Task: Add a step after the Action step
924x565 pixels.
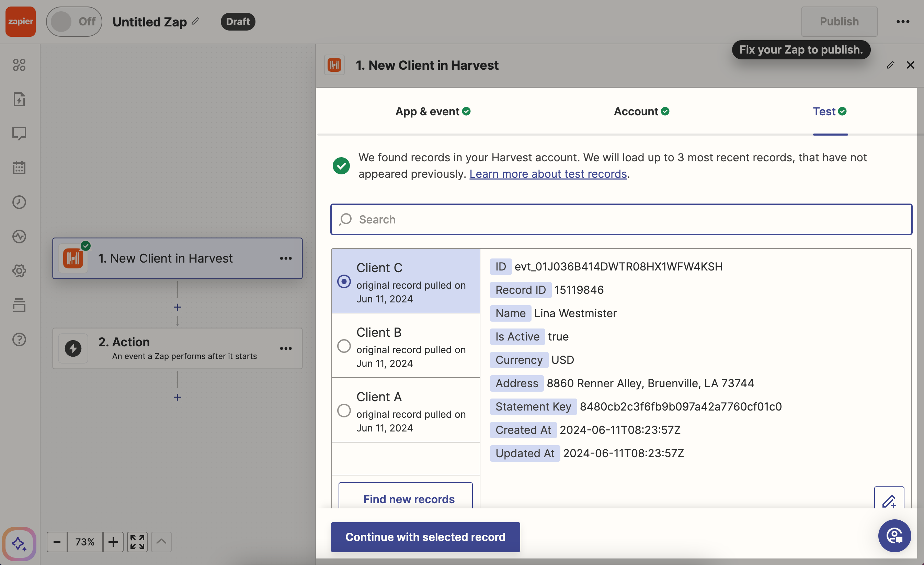Action: pos(178,397)
